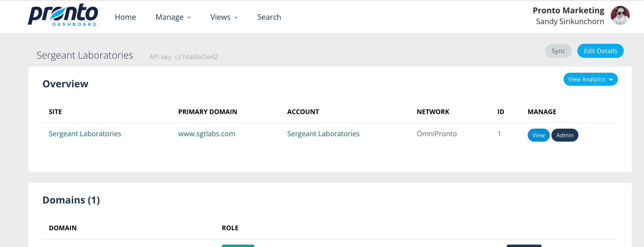This screenshot has width=644, height=247.
Task: Go to the Home nav item
Action: click(x=125, y=17)
